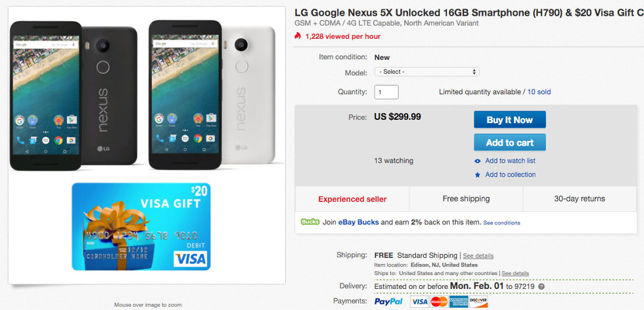Click the star icon beside collection
This screenshot has width=644, height=310.
(478, 175)
